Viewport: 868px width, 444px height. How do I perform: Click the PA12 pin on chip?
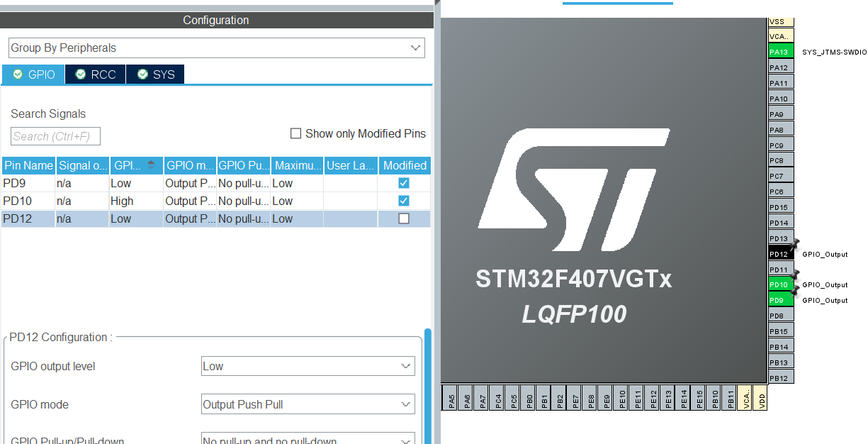pos(781,67)
